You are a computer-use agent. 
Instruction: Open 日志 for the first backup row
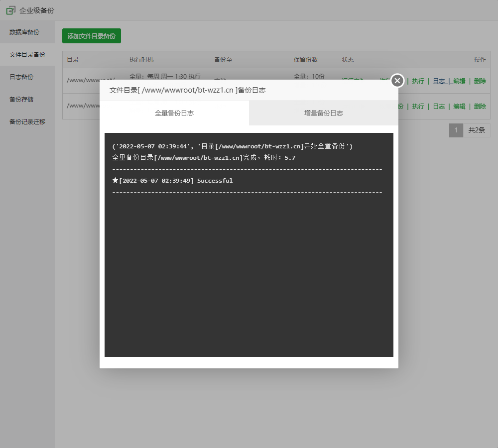click(x=439, y=81)
